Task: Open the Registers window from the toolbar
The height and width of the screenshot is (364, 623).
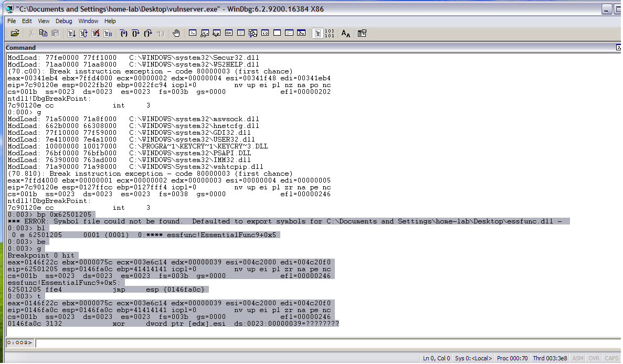Action: click(x=229, y=34)
